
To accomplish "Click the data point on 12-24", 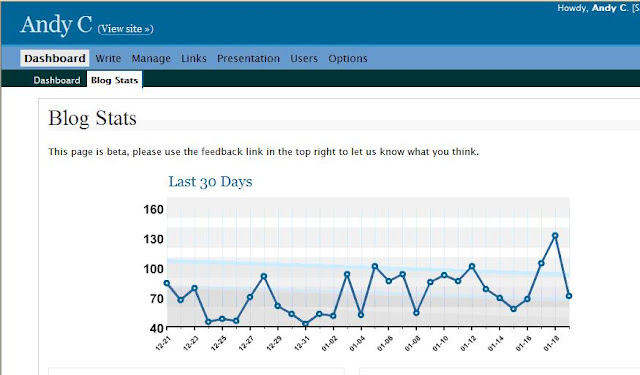I will point(208,322).
